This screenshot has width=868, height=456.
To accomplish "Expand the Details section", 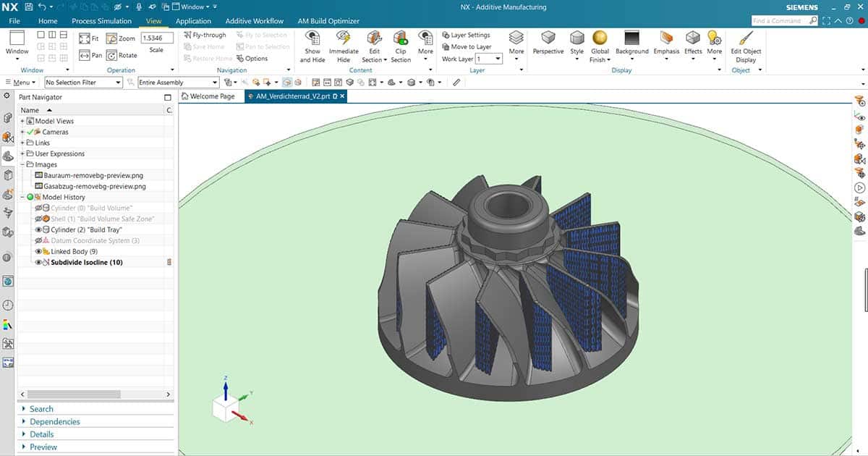I will (42, 434).
